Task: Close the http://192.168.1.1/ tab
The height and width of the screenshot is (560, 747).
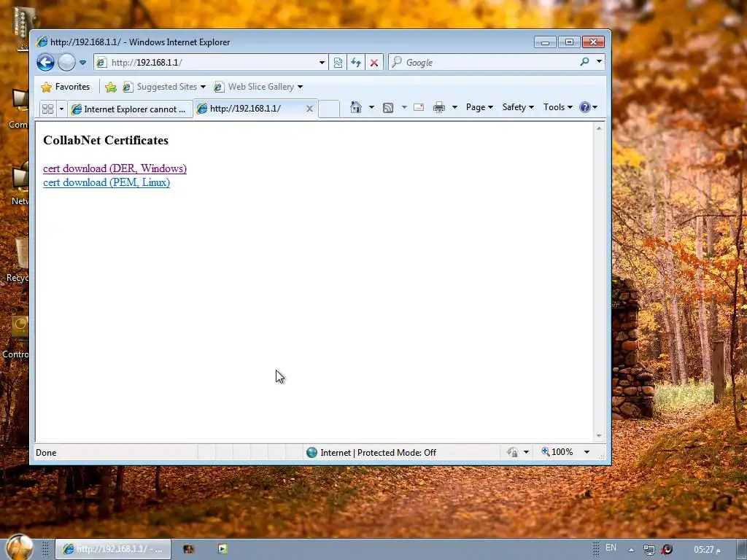Action: (x=309, y=109)
